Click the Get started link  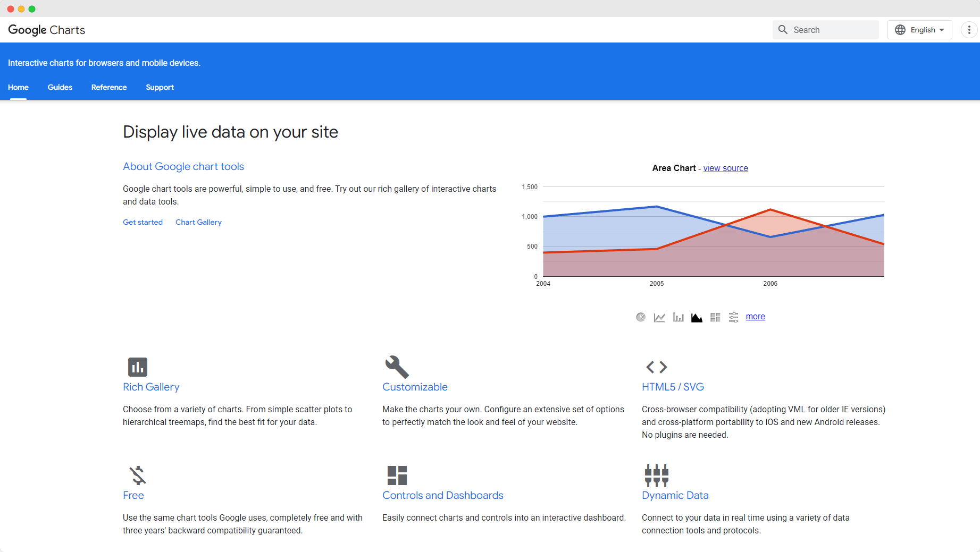(x=143, y=222)
